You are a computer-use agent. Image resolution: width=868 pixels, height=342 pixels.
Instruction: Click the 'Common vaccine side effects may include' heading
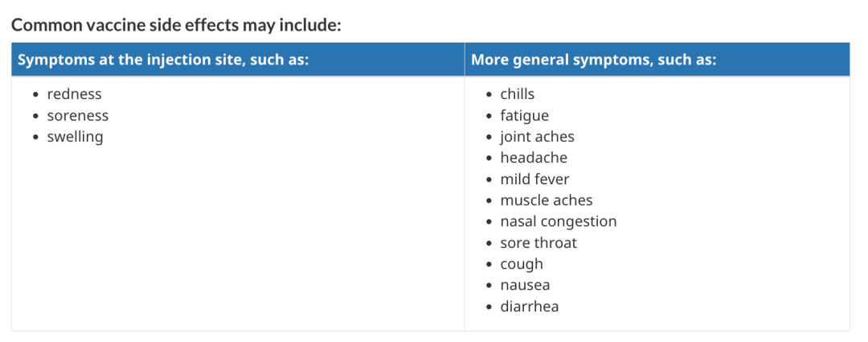click(177, 25)
